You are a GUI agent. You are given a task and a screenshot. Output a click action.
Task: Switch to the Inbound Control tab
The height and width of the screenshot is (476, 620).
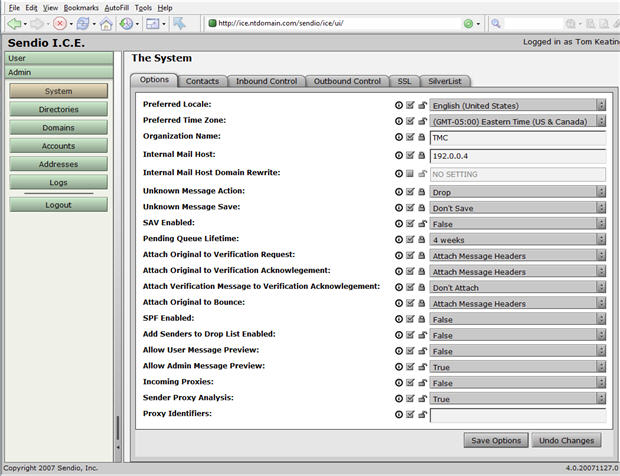tap(264, 81)
